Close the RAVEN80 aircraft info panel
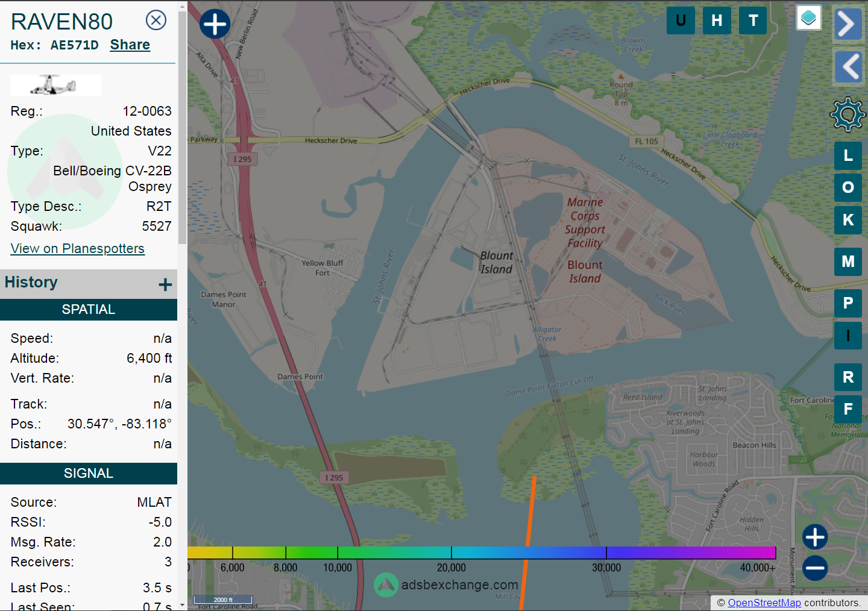Image resolution: width=868 pixels, height=611 pixels. click(156, 20)
